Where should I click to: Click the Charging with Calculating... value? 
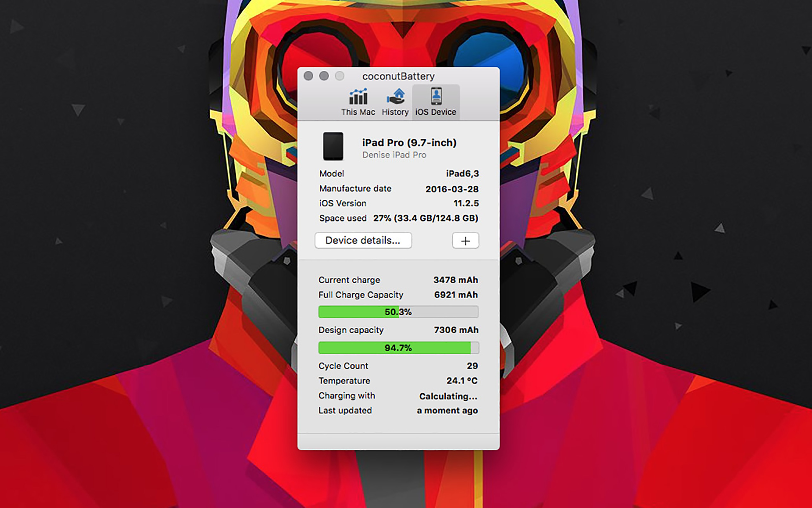click(x=448, y=397)
